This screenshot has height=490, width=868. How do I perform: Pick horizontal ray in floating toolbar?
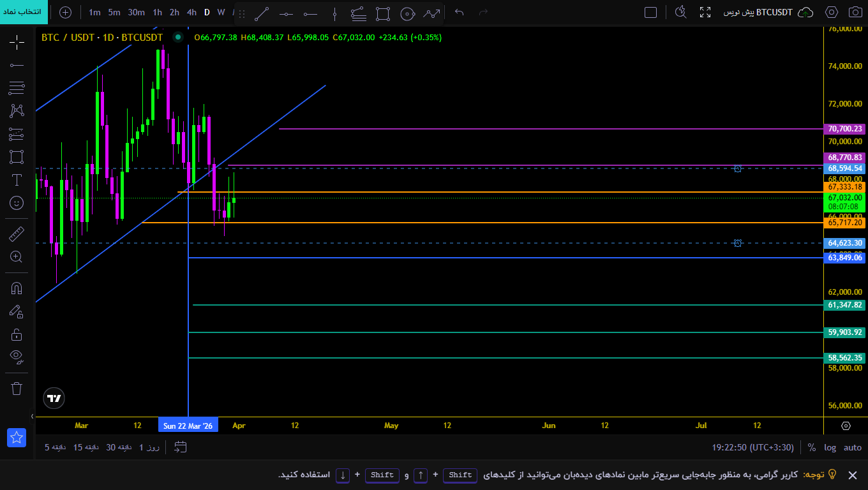click(310, 13)
